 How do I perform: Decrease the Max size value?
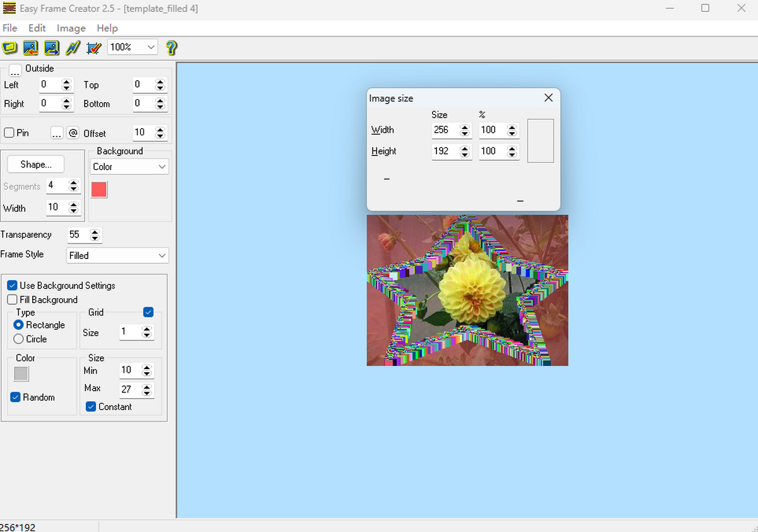(147, 393)
